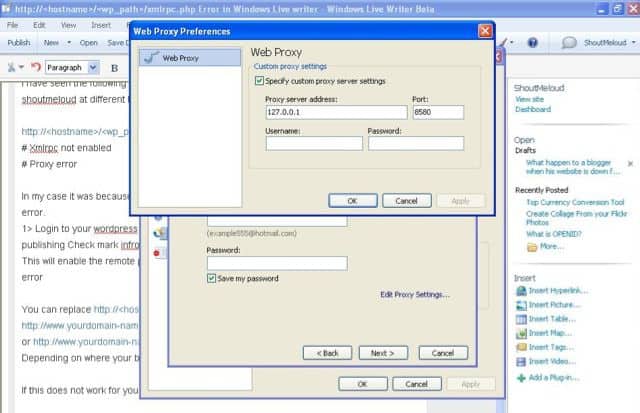Open Top Currency Conversion Tool post
Viewport: 640px width, 413px height.
(x=575, y=202)
